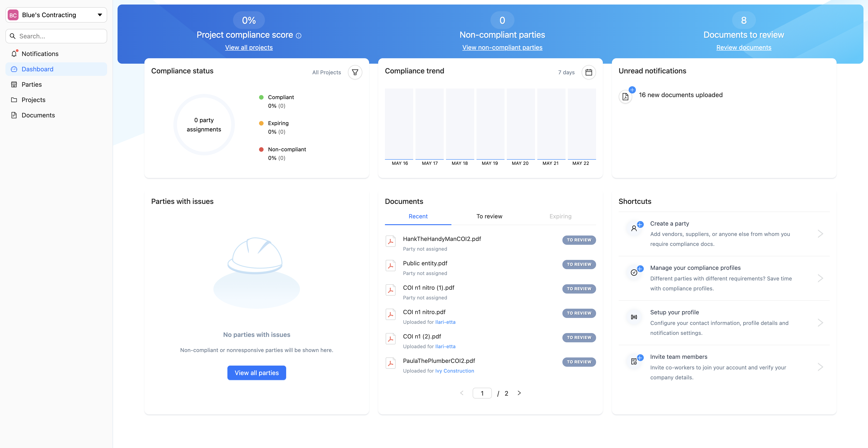
Task: Expand the Blue's Contracting account dropdown
Action: pyautogui.click(x=100, y=15)
